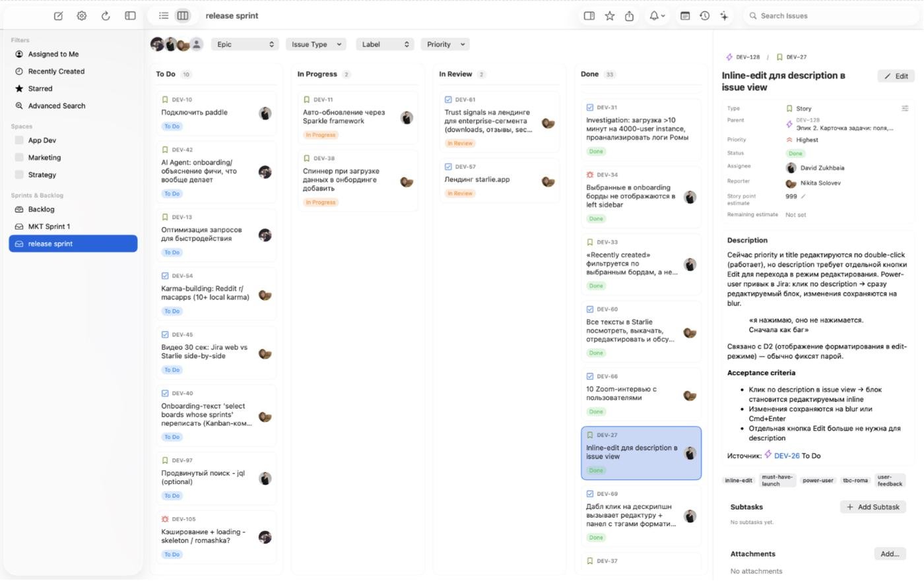
Task: Open linked issue DEV-26
Action: pyautogui.click(x=786, y=456)
